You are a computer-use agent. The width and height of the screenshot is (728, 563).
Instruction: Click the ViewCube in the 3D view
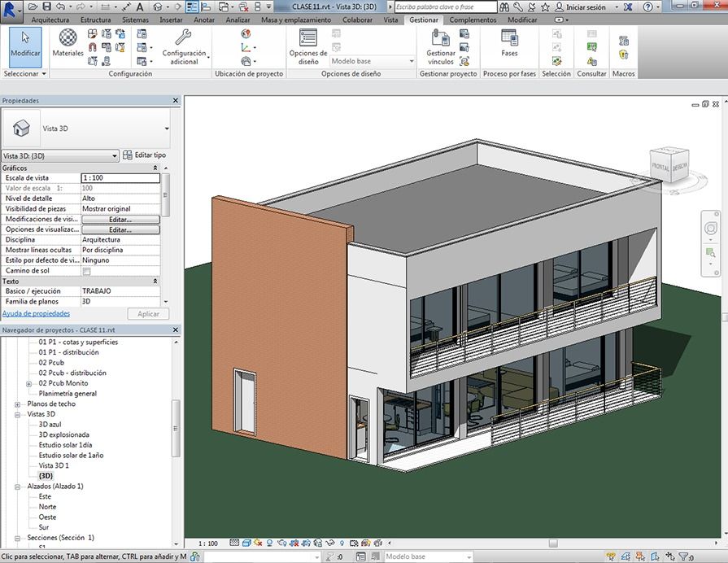pyautogui.click(x=669, y=165)
